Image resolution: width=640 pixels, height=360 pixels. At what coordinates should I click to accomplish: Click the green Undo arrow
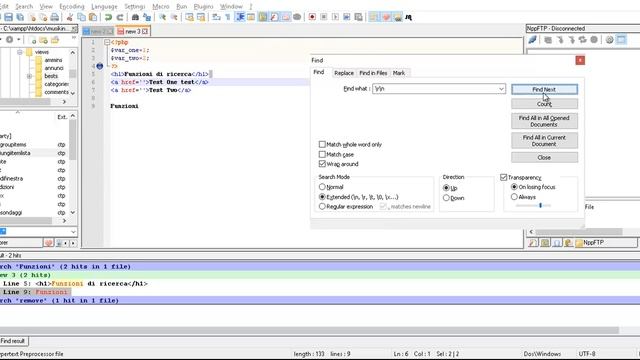coord(108,17)
